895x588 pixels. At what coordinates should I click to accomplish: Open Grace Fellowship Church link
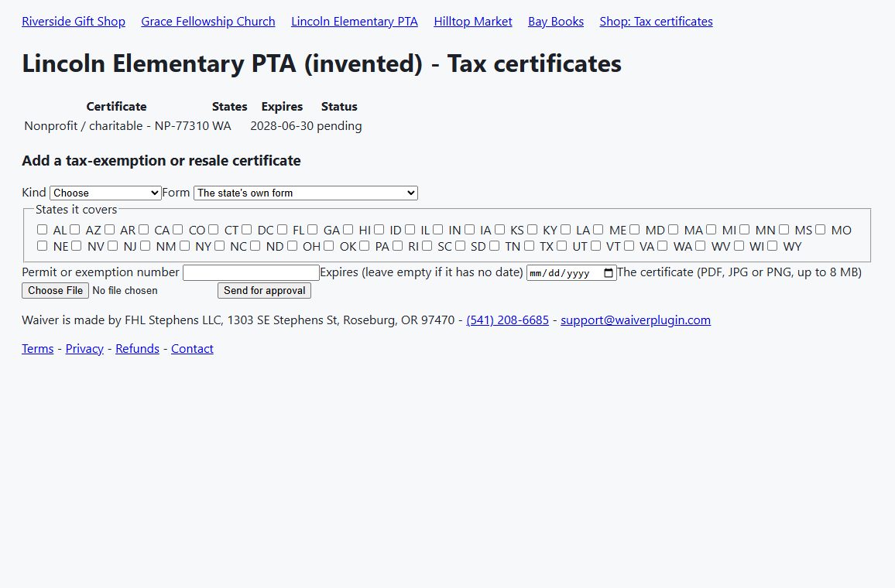[208, 22]
